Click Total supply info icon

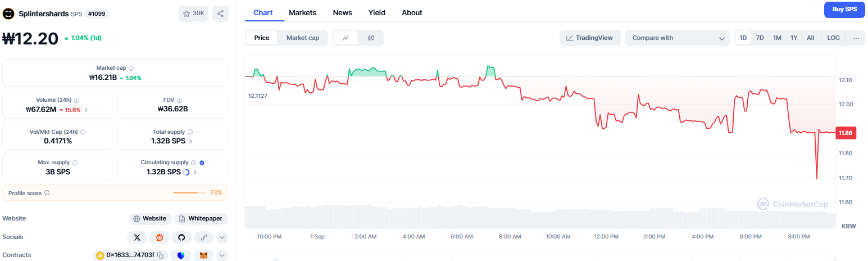click(189, 132)
